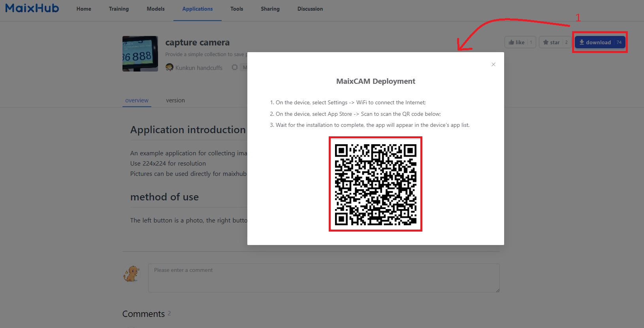Image resolution: width=644 pixels, height=328 pixels.
Task: Open the capture camera app thumbnail
Action: click(x=140, y=54)
